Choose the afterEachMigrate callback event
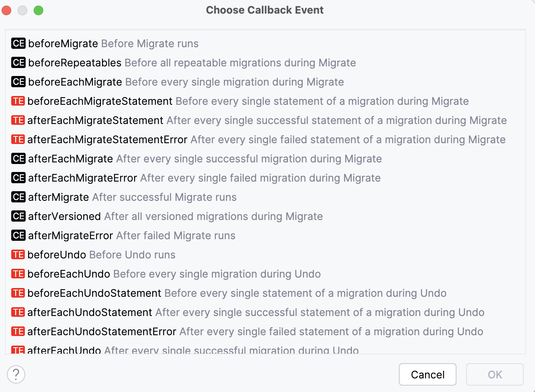 (x=69, y=159)
